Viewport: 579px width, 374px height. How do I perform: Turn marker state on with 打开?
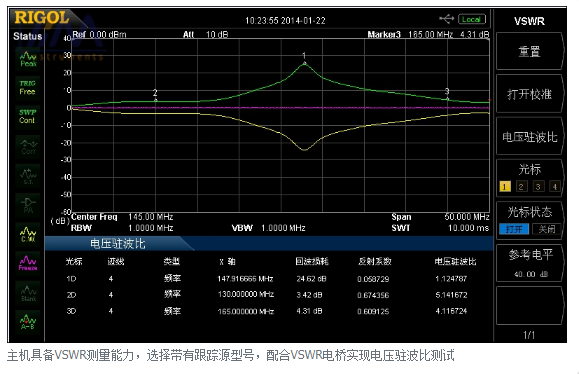(x=514, y=229)
